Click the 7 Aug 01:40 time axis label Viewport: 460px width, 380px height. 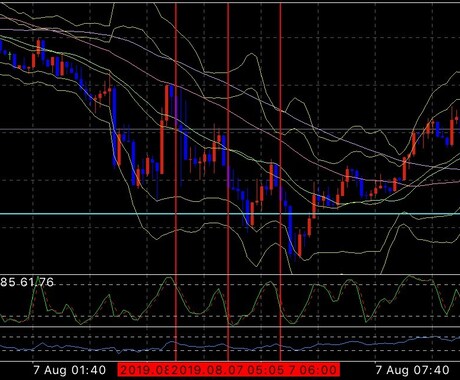[x=70, y=370]
